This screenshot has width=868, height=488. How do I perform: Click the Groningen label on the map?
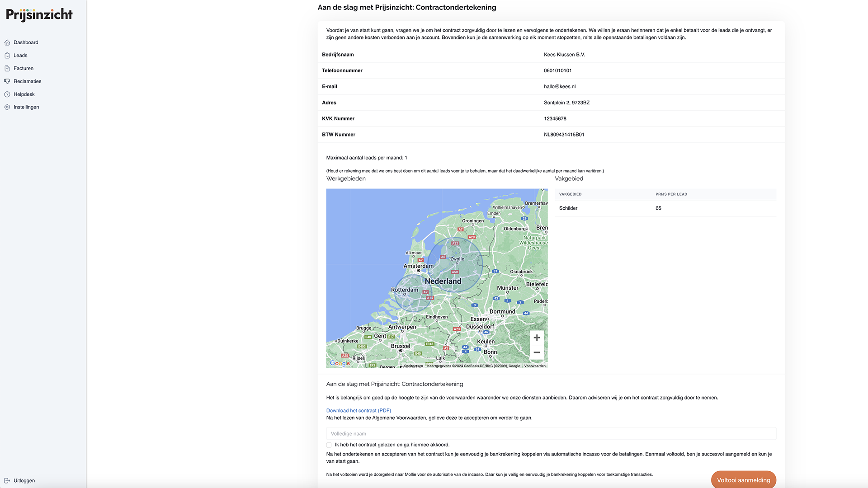tap(473, 221)
